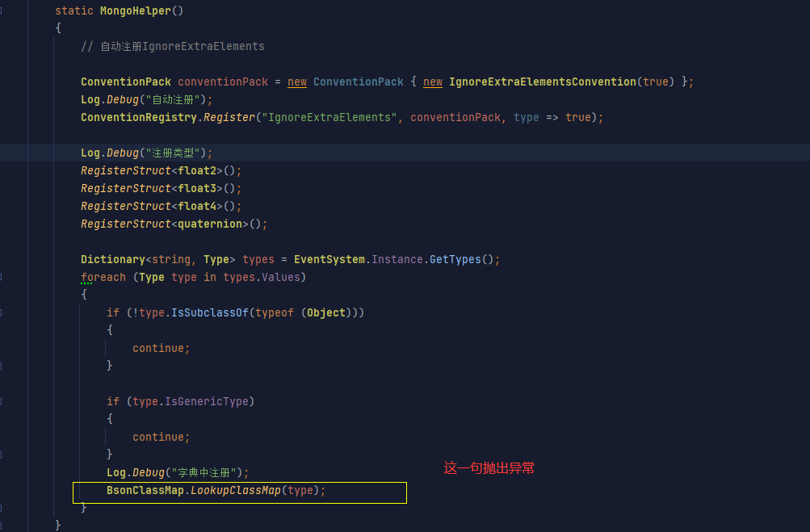Collapse the foreach loop fold marker
This screenshot has width=810, height=532.
(2, 277)
